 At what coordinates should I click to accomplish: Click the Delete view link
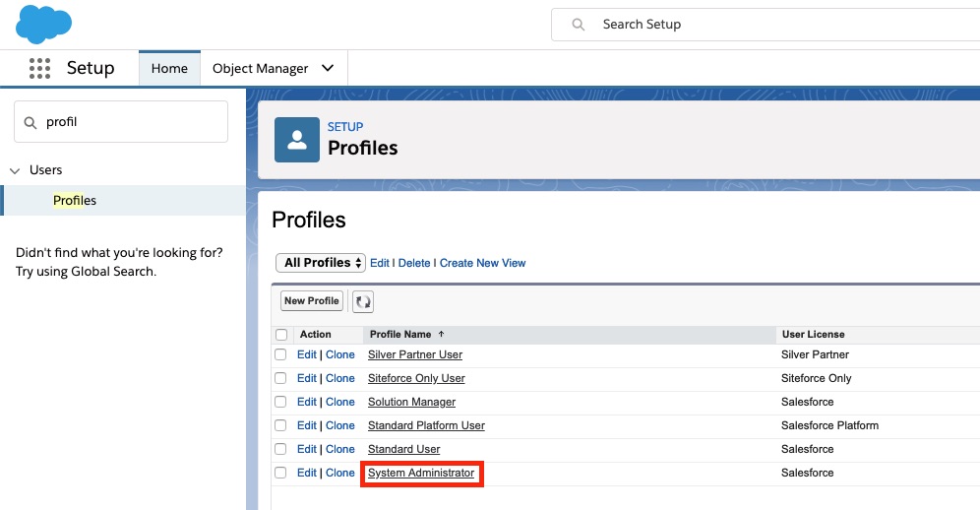click(414, 263)
